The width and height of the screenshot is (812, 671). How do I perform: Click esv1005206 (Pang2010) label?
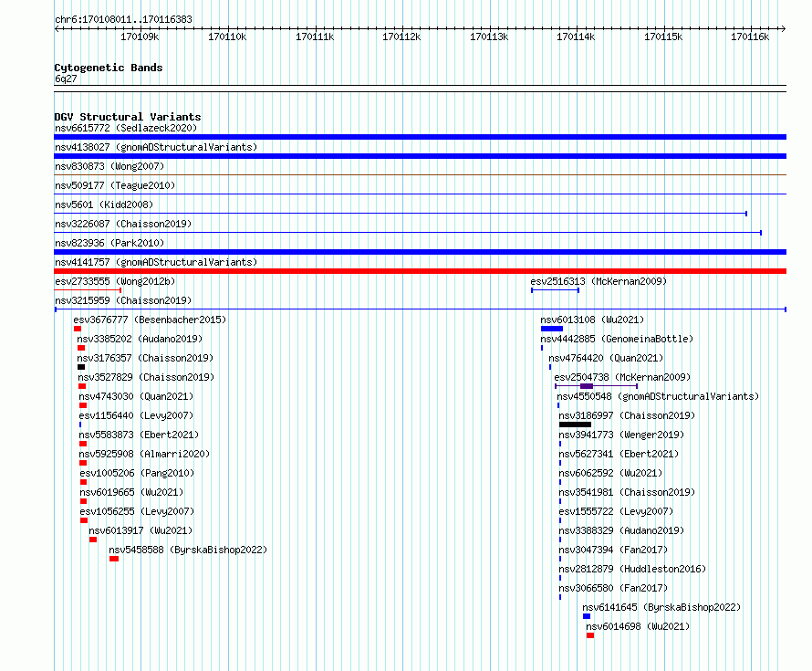(x=137, y=473)
